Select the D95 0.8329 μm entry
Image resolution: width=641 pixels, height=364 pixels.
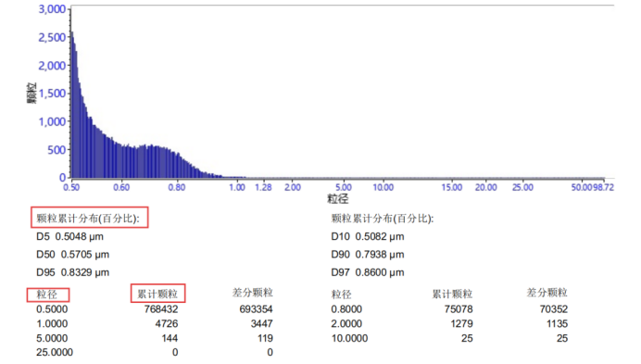[x=73, y=272]
